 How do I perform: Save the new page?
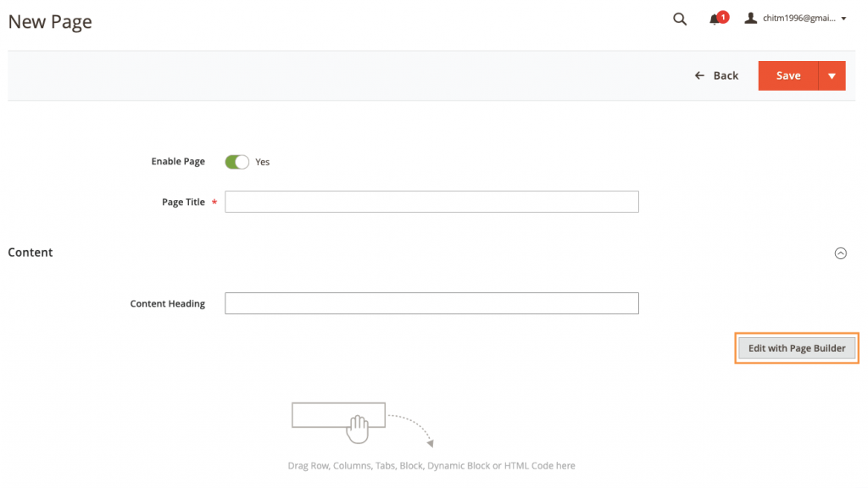point(787,75)
